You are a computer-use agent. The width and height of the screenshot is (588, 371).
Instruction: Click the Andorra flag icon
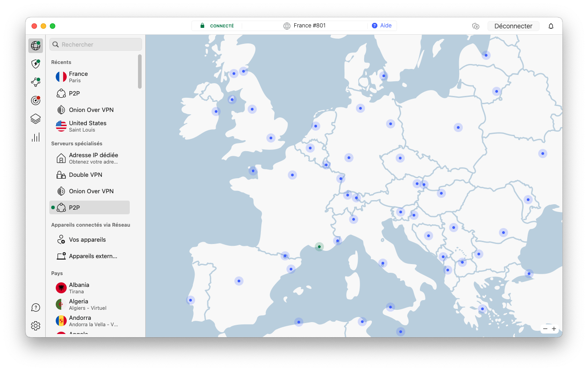(61, 321)
